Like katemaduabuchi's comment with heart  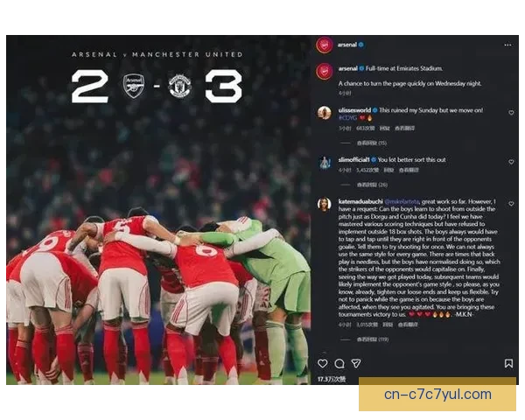point(511,204)
